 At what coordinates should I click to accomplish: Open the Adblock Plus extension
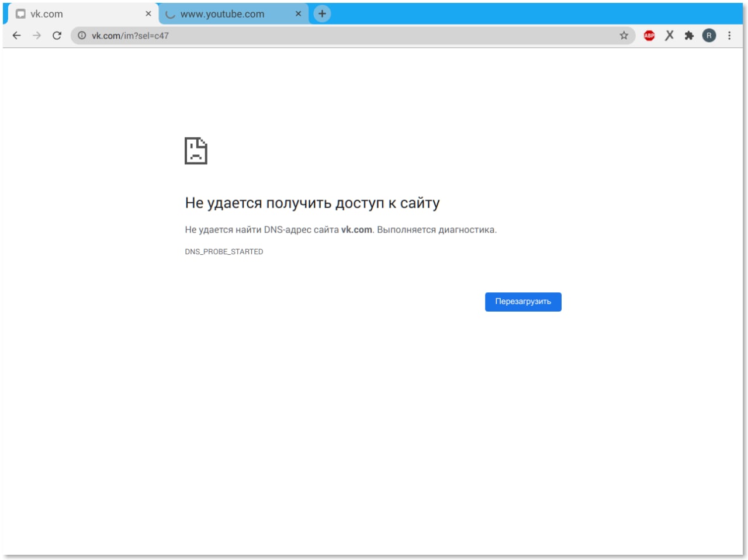point(649,36)
